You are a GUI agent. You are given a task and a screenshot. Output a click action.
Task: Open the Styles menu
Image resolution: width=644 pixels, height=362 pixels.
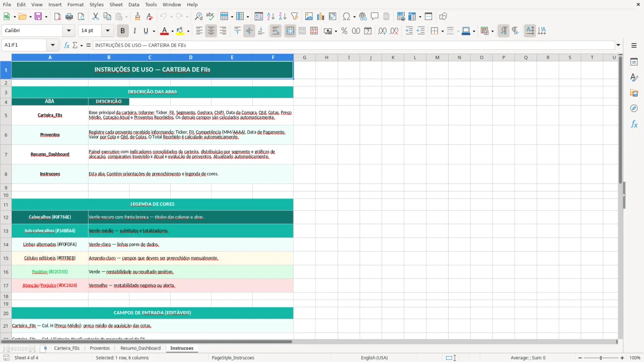coord(97,4)
